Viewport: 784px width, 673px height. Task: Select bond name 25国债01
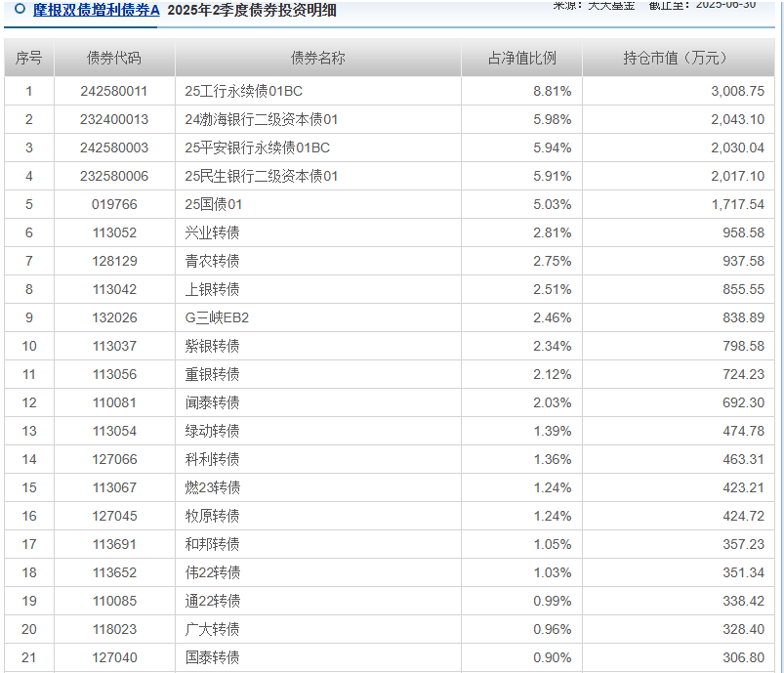[x=214, y=204]
